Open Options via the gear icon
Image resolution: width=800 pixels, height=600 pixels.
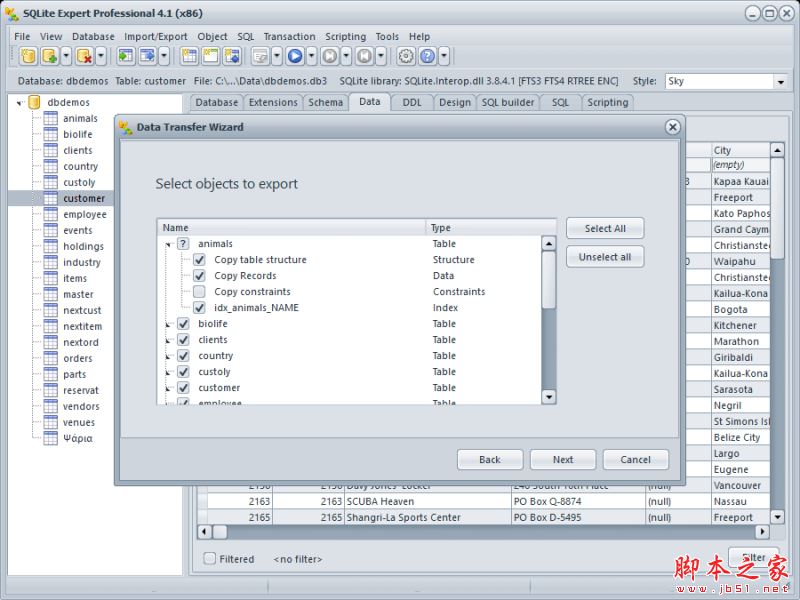click(406, 56)
